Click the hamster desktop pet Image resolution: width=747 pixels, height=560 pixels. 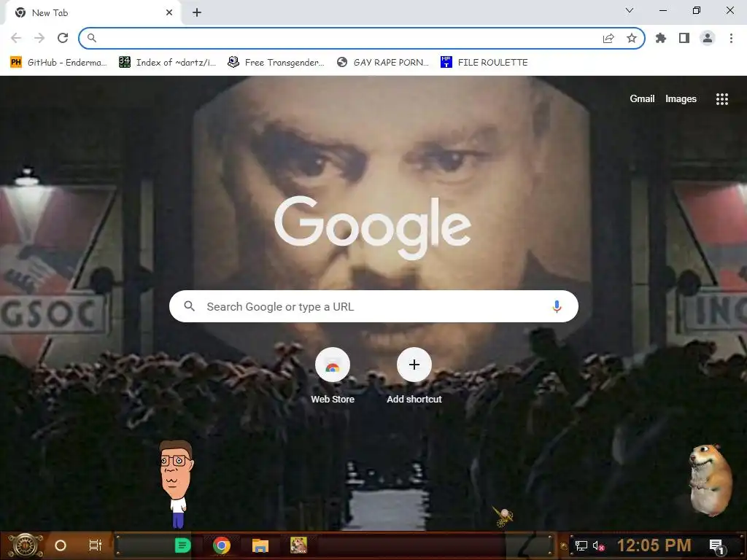(711, 480)
